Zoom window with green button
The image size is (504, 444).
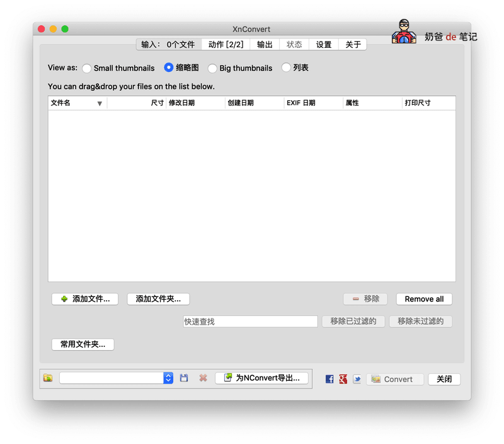tap(65, 29)
